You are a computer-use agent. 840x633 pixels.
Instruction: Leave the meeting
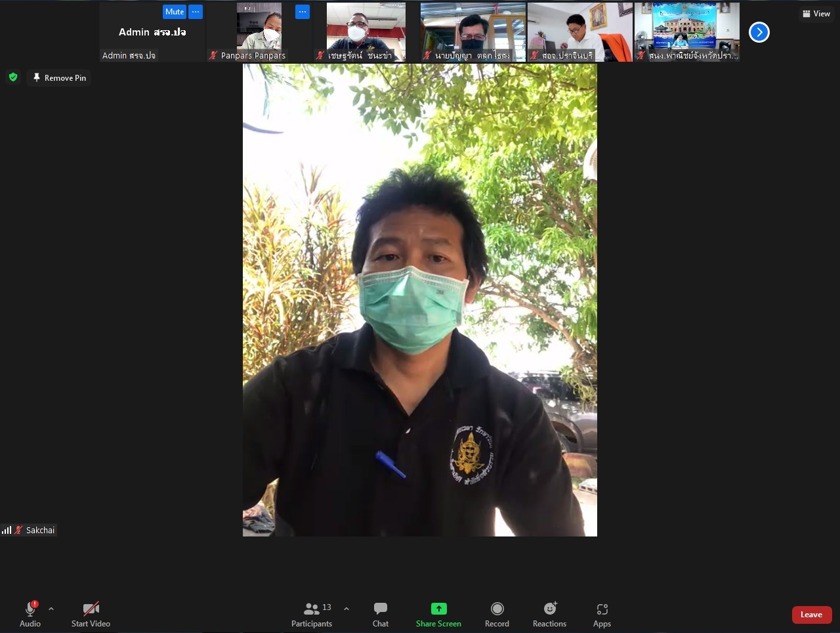point(811,615)
